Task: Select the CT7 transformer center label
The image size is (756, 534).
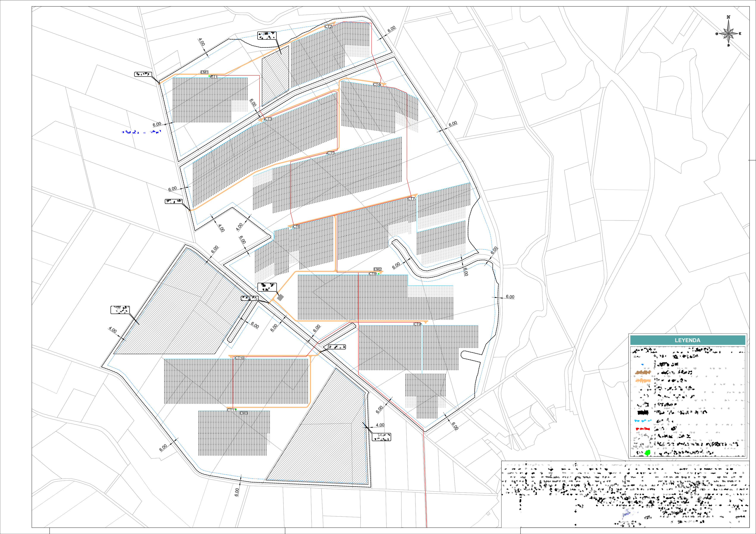Action: tap(411, 199)
